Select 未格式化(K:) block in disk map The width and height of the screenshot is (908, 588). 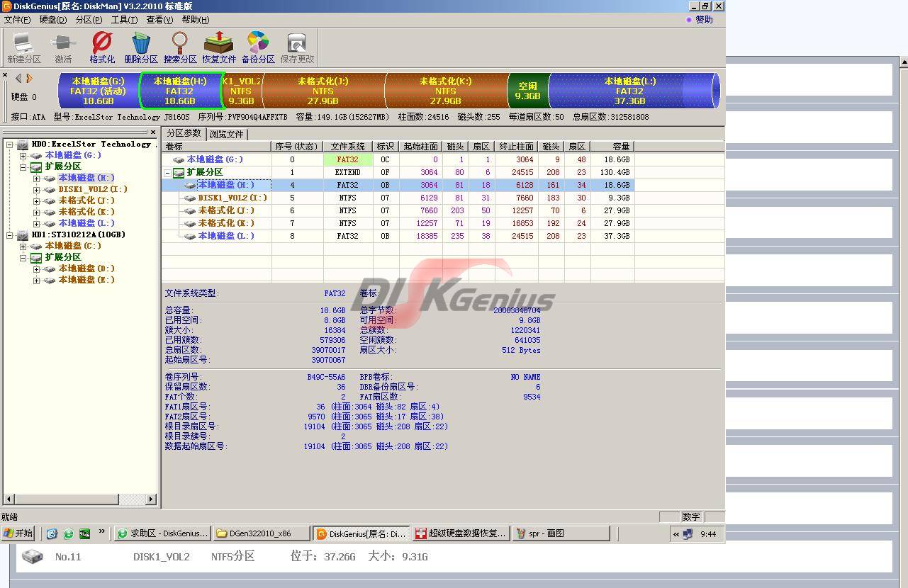446,91
